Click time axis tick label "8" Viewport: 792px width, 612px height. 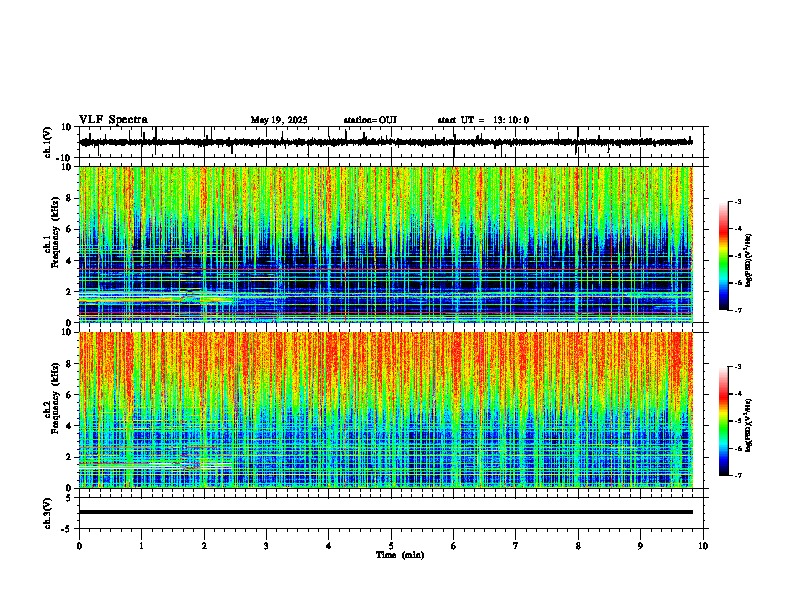(x=578, y=546)
